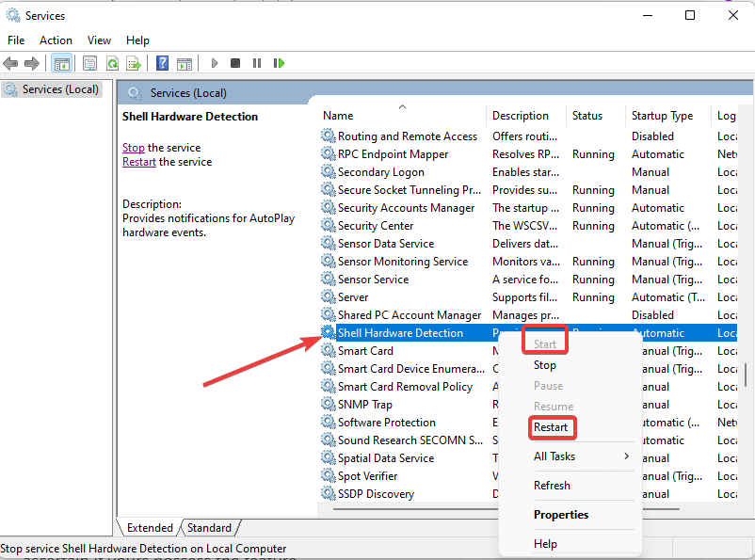755x560 pixels.
Task: Select Services (Local) in the left tree
Action: pos(59,88)
